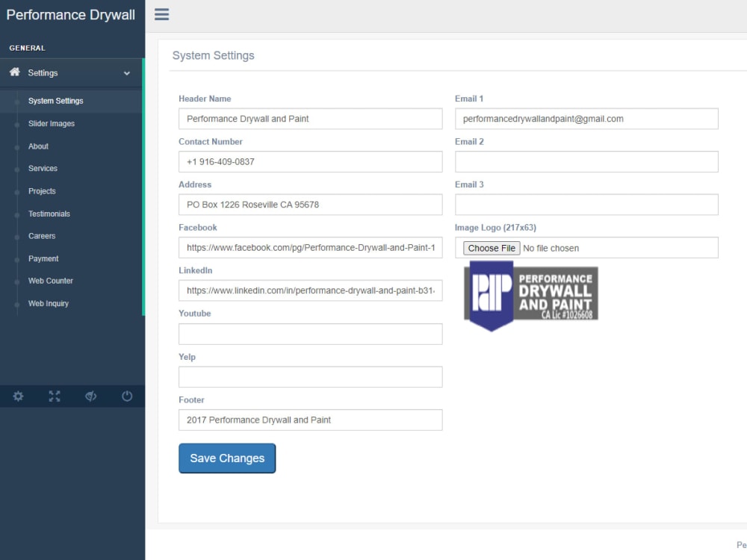The height and width of the screenshot is (560, 747).
Task: Click the Facebook field label
Action: (x=198, y=228)
